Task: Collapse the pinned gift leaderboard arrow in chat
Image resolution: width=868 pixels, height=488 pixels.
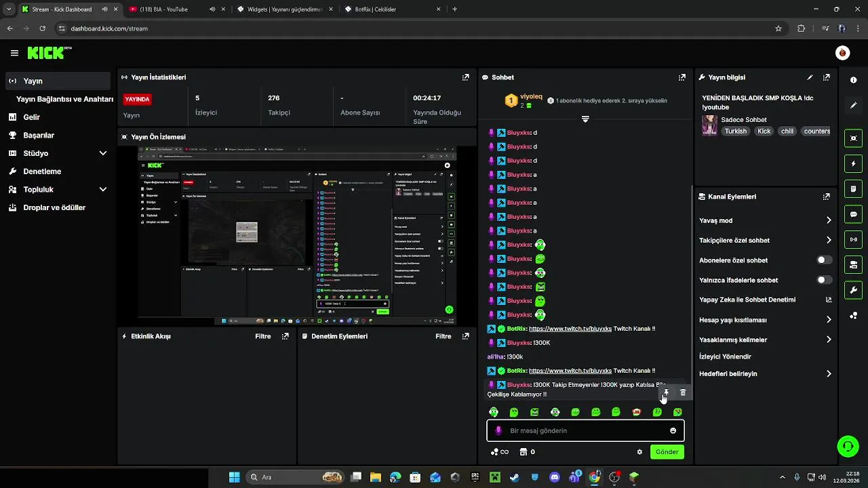Action: point(585,119)
